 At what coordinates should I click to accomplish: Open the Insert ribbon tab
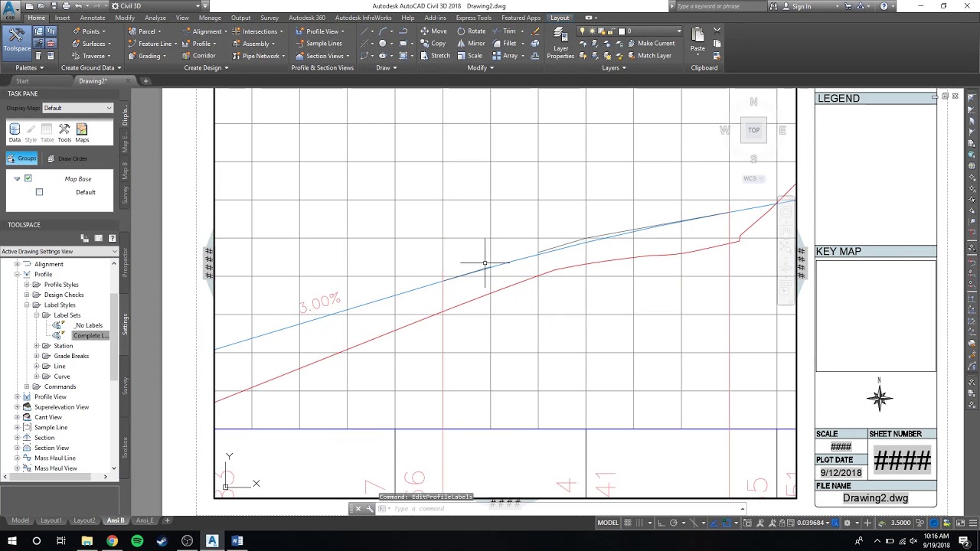[62, 18]
